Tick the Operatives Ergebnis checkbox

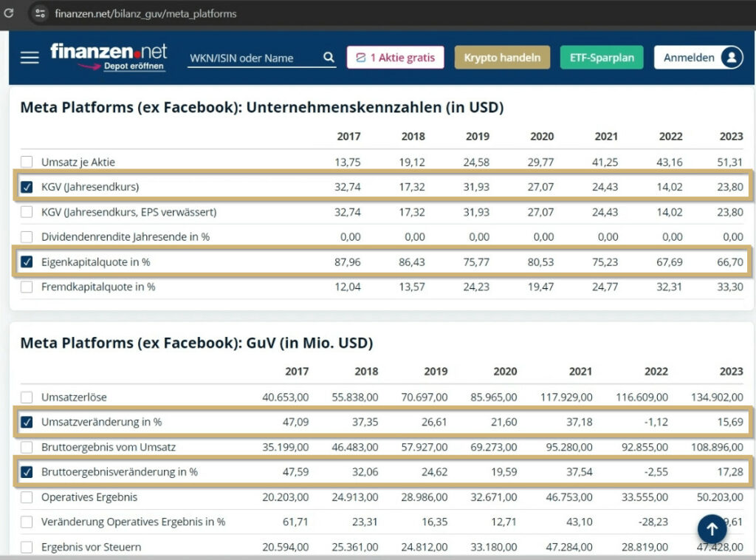(27, 496)
